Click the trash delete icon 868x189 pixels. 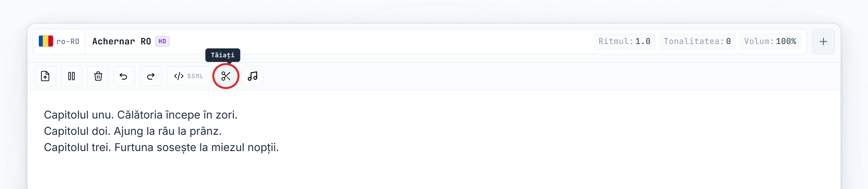pos(98,76)
